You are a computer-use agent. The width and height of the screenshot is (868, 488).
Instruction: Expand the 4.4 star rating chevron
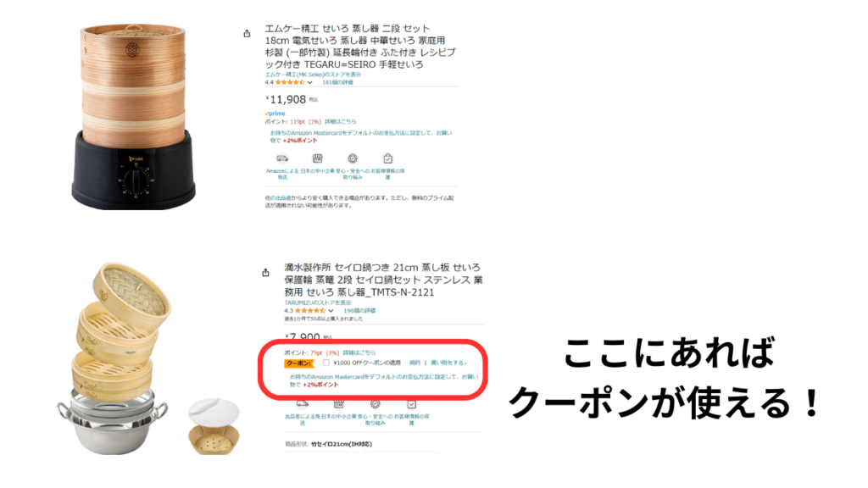(x=310, y=82)
